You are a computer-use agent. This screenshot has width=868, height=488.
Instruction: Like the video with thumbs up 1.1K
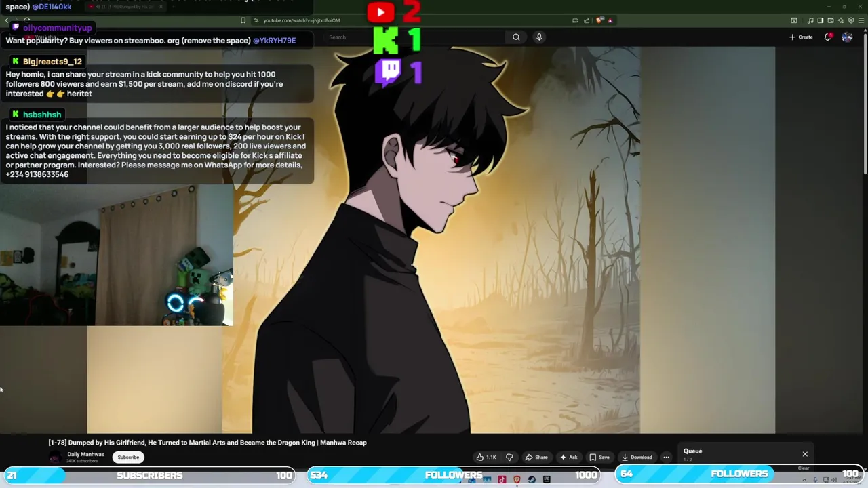pos(486,457)
